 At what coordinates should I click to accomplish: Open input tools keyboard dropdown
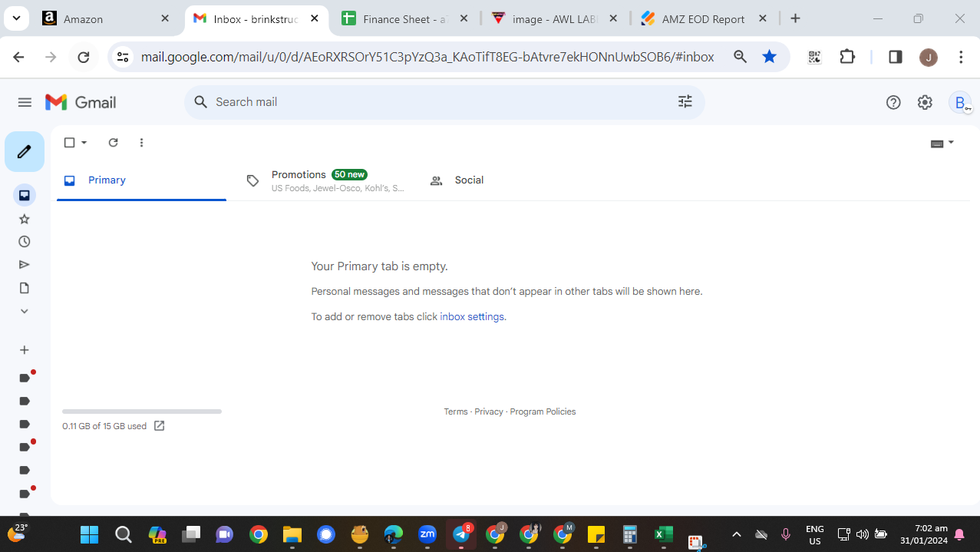coord(942,143)
